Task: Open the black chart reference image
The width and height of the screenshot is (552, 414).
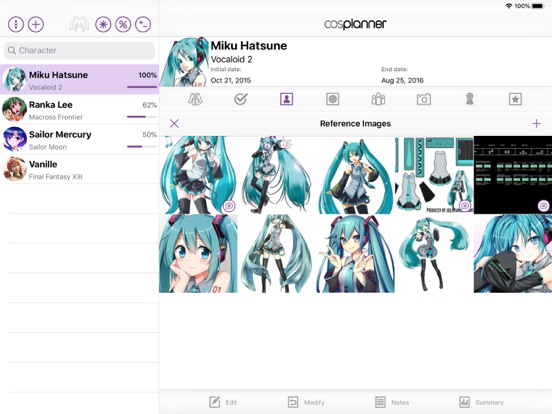Action: click(x=513, y=175)
